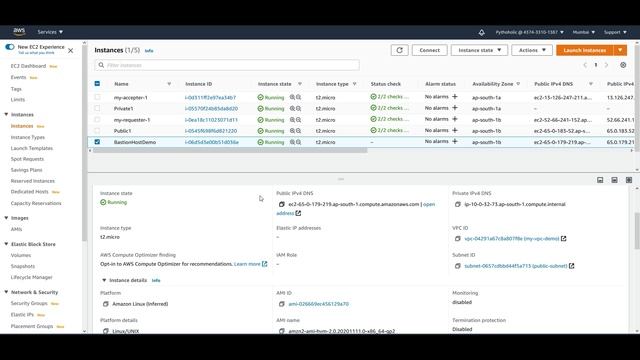Click the Launch instances button
Screen dimensions: 640x360
click(584, 50)
